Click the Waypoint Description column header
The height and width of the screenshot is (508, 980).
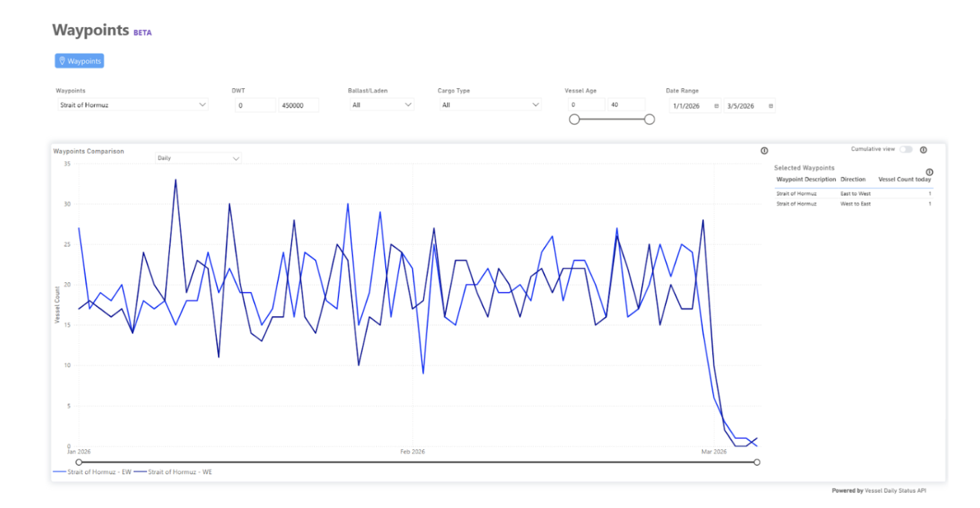806,179
